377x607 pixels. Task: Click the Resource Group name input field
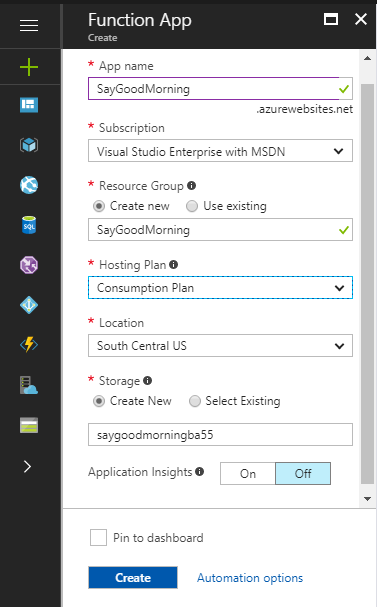tap(220, 230)
